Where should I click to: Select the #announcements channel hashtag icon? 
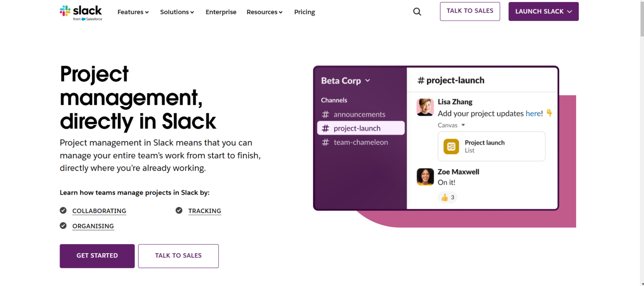click(326, 114)
